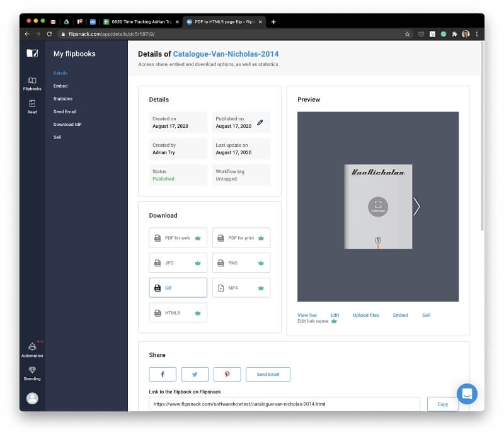The width and height of the screenshot is (504, 437).
Task: Select Download GIF in the sidebar menu
Action: (67, 124)
